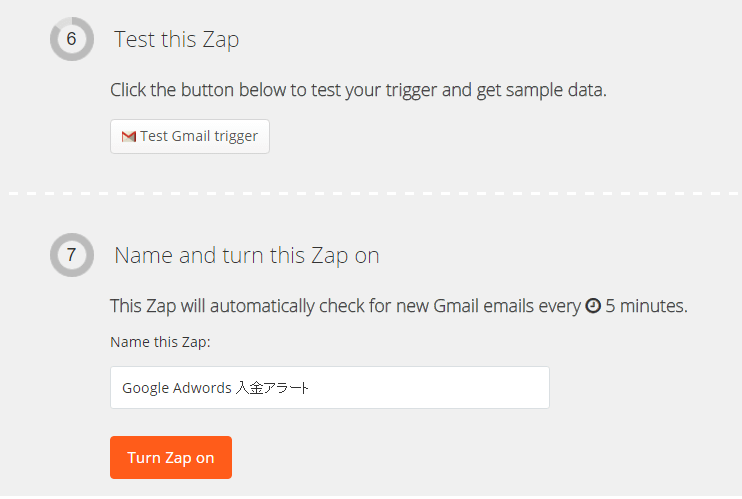Focus the Google Adwords name input field

point(330,387)
